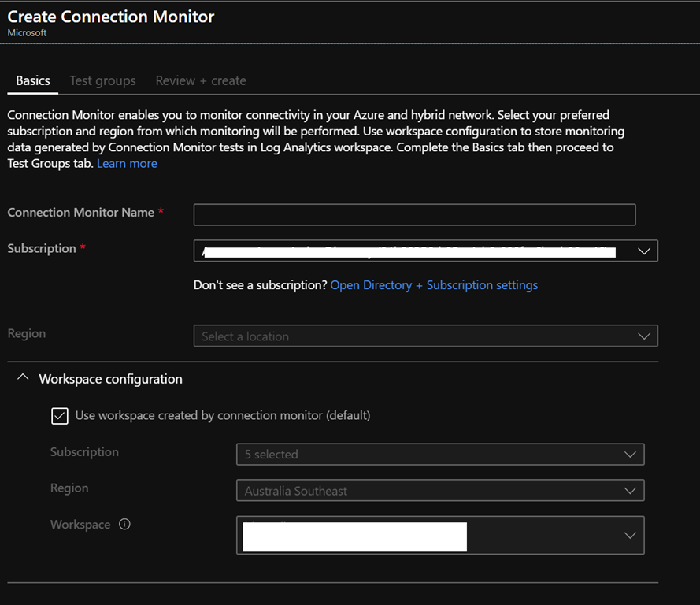Click Open Directory + Subscription settings link

pos(434,285)
